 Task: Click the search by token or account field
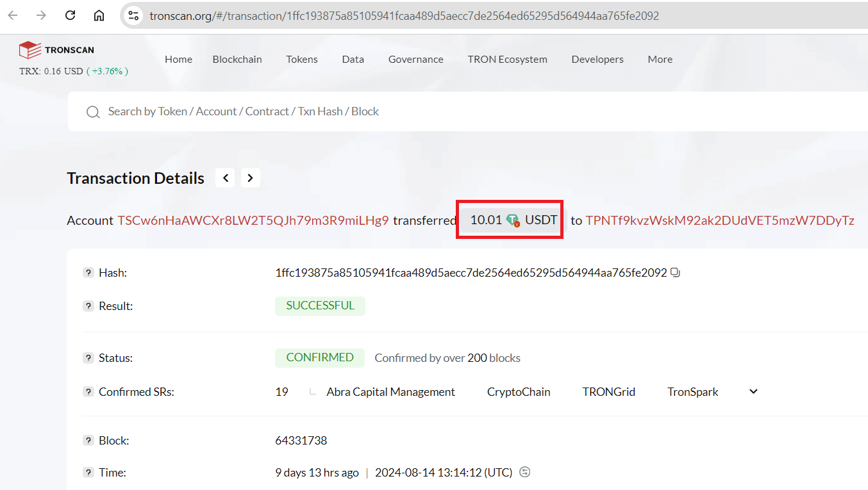tap(468, 112)
